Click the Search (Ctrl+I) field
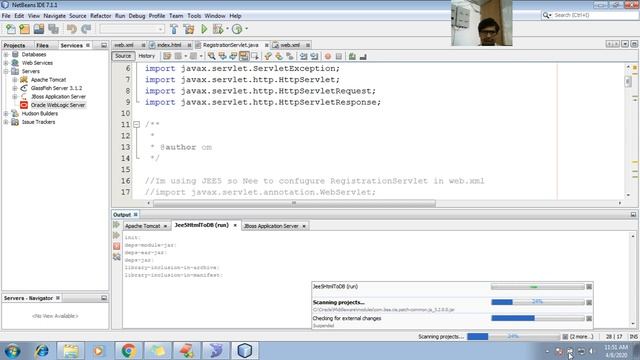Screen dimensions: 640x360 tap(589, 15)
